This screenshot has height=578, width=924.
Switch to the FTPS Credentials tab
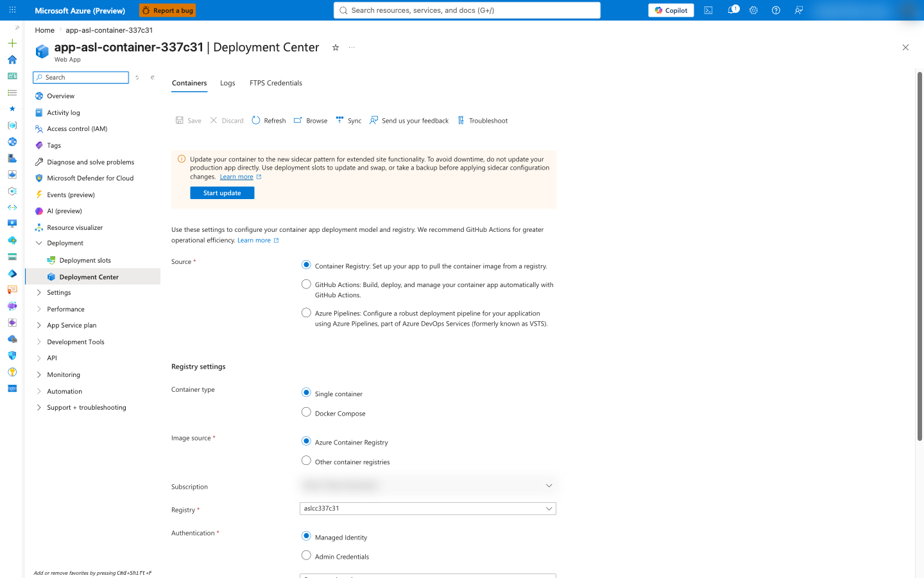pos(276,83)
